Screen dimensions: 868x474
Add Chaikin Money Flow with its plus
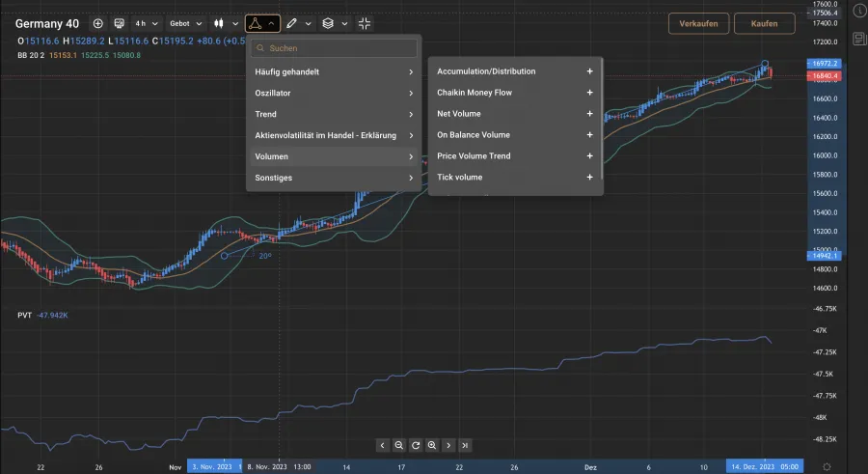(x=589, y=92)
